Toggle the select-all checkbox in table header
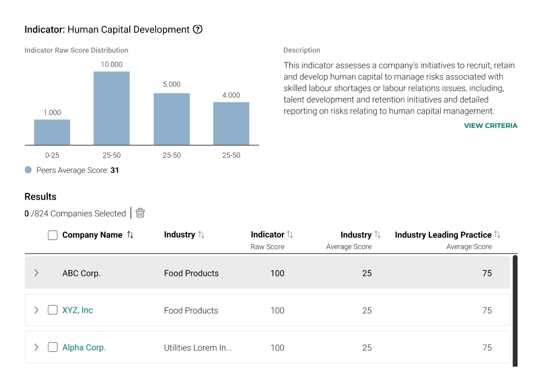This screenshot has height=392, width=543. click(x=52, y=235)
